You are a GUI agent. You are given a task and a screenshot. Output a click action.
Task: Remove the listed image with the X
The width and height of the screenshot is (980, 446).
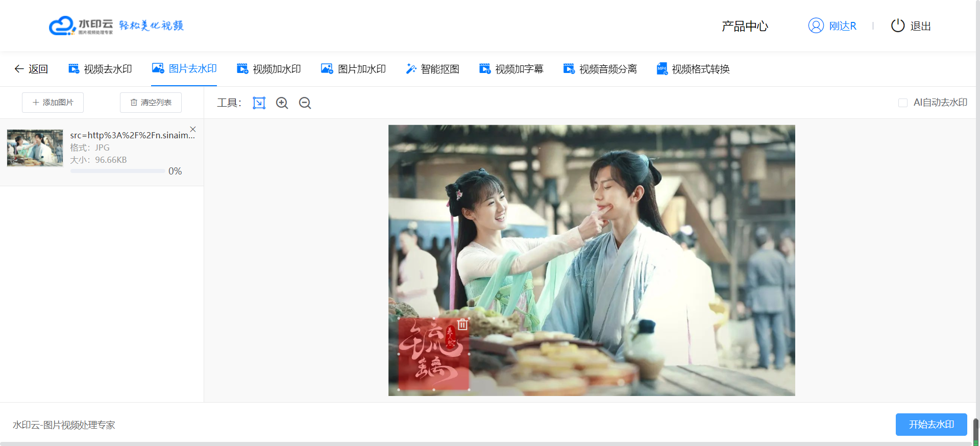coord(193,129)
